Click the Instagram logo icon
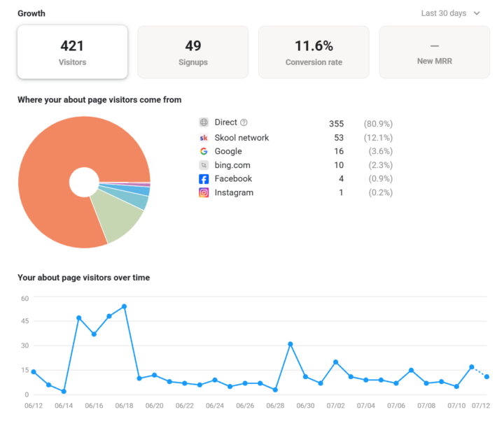Screen dimensions: 504x426 click(x=204, y=192)
